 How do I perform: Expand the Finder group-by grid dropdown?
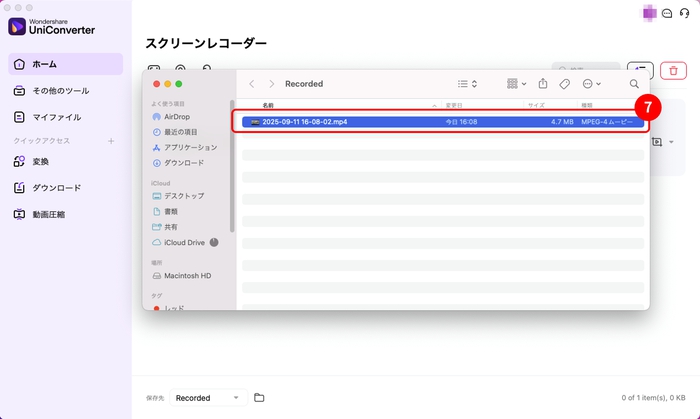pyautogui.click(x=516, y=84)
